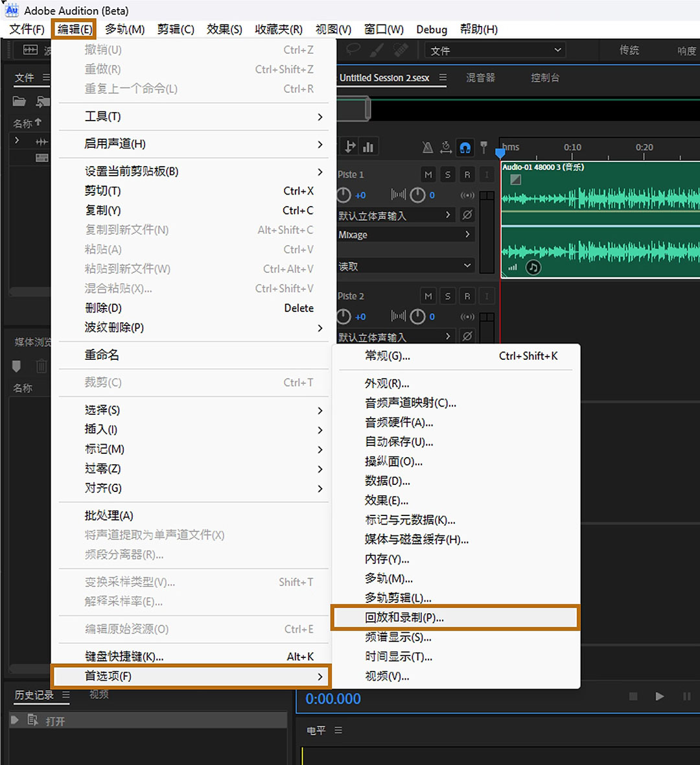Viewport: 700px width, 765px height.
Task: Click the audio file waveform icon in Files list
Action: 42,141
